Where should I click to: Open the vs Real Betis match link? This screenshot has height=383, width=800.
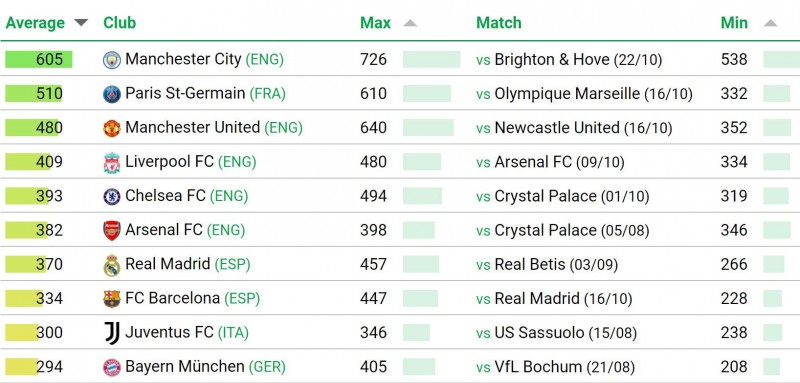click(547, 265)
